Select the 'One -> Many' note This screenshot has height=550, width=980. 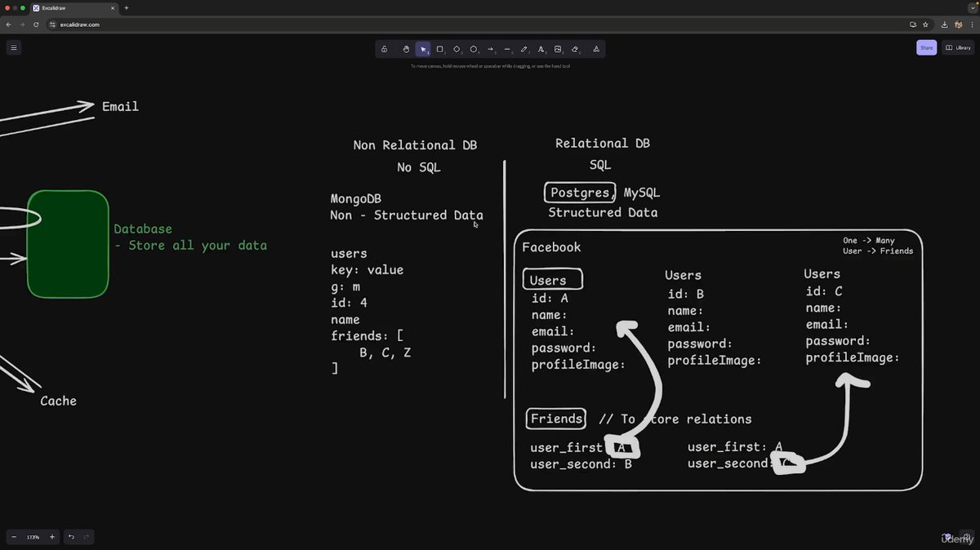(869, 241)
